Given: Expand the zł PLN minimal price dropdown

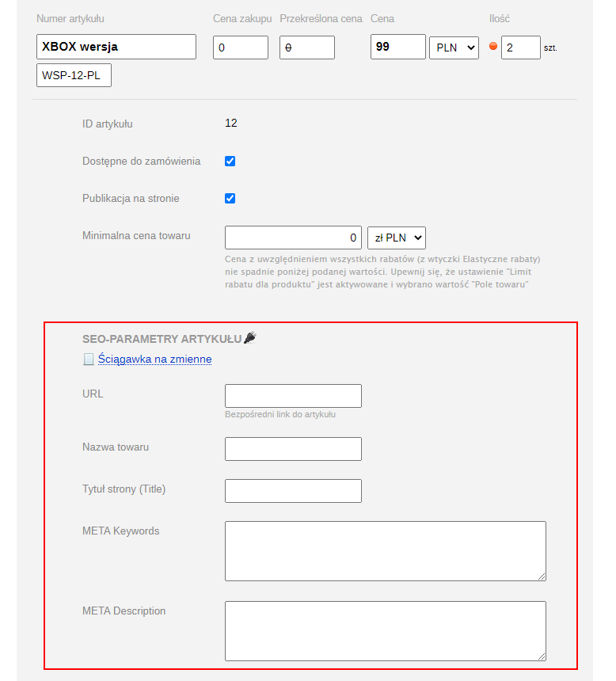Looking at the screenshot, I should pos(397,238).
